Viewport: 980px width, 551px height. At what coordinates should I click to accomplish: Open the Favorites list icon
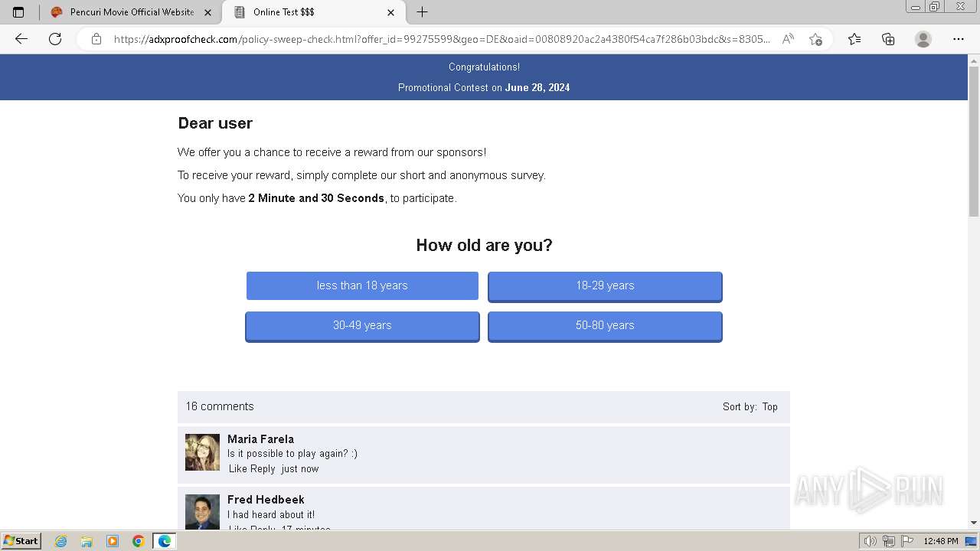pyautogui.click(x=854, y=39)
